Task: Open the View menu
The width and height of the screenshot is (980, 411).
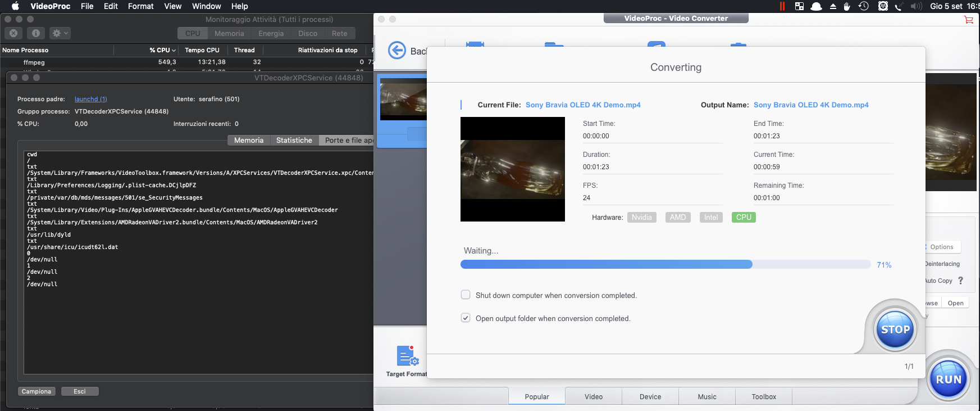Action: pos(172,6)
